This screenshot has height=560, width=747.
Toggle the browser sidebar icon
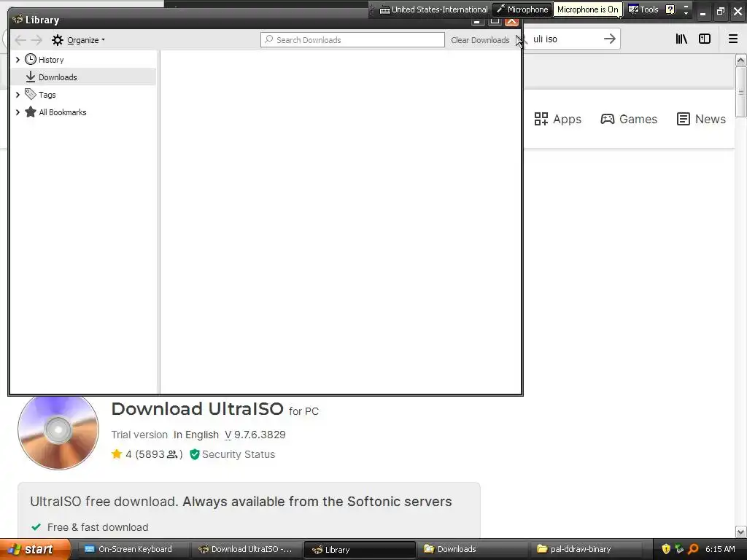705,39
